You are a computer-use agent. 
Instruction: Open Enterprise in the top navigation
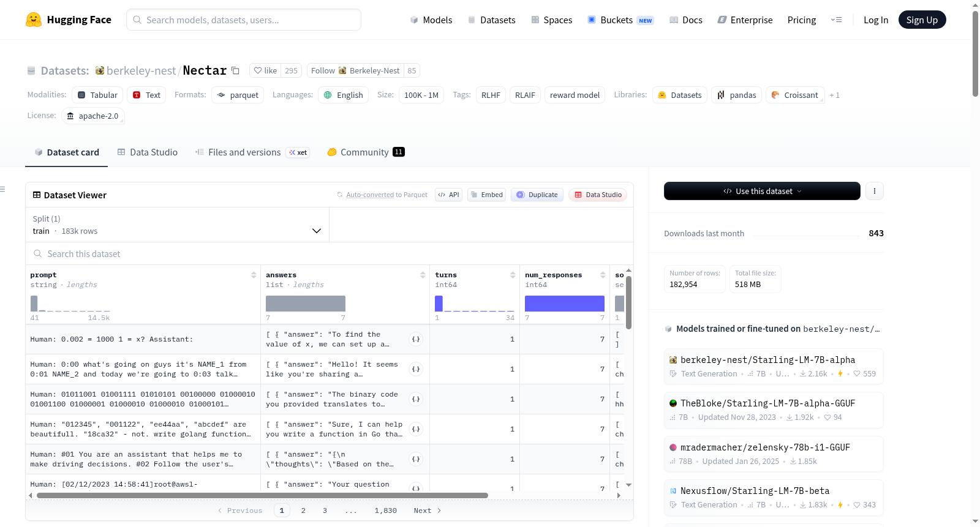coord(745,20)
